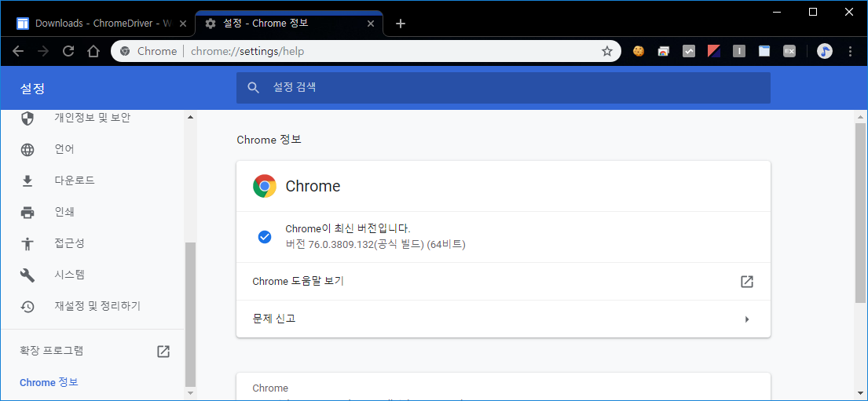Click the main page scrollbar up arrow
The width and height of the screenshot is (868, 401).
pos(860,117)
